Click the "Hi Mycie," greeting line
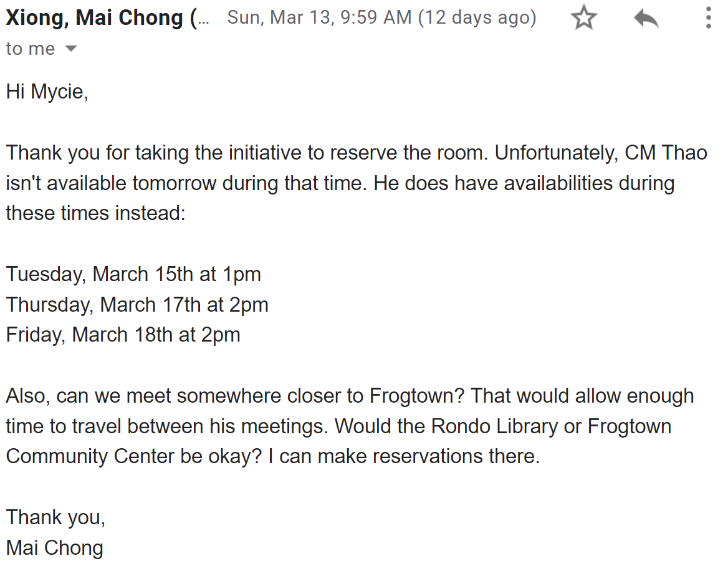The image size is (728, 566). [47, 92]
